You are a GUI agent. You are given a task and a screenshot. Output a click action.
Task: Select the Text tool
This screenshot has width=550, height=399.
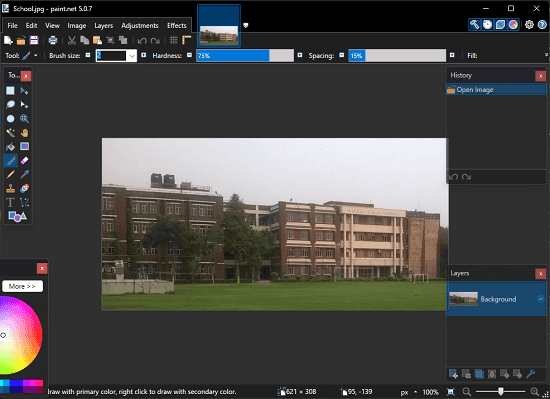coord(11,202)
